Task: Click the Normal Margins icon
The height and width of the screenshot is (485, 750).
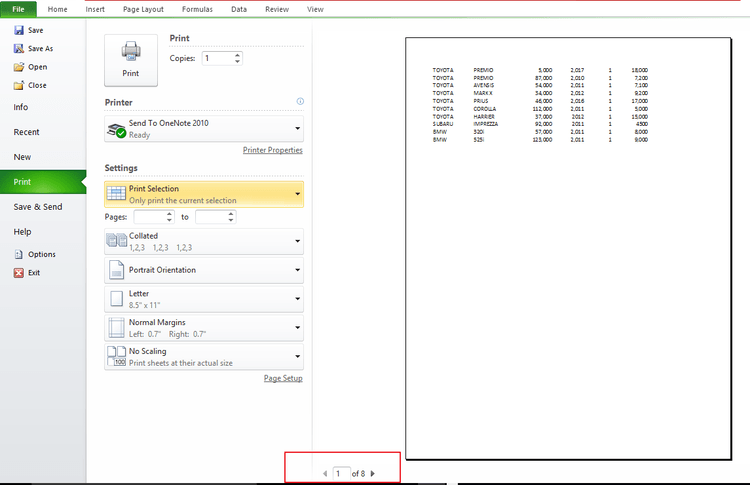Action: pos(116,328)
